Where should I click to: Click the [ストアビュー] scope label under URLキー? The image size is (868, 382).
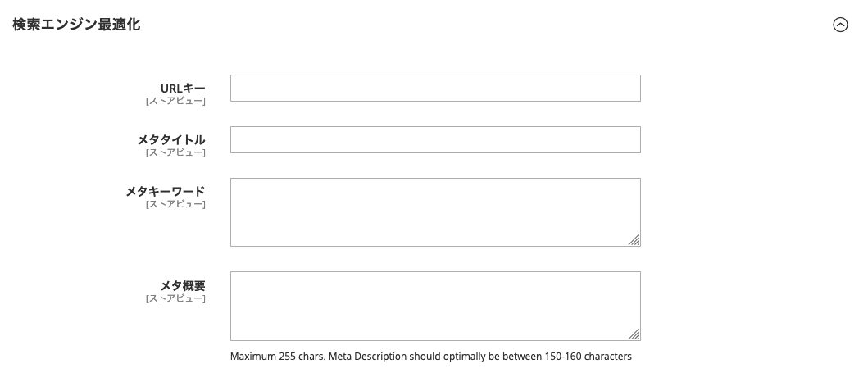coord(175,101)
